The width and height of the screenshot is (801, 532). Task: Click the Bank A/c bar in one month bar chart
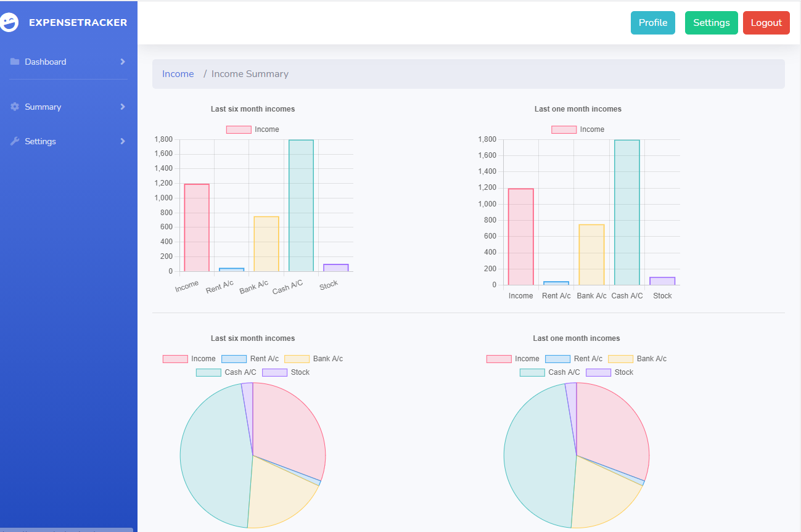[x=592, y=255]
